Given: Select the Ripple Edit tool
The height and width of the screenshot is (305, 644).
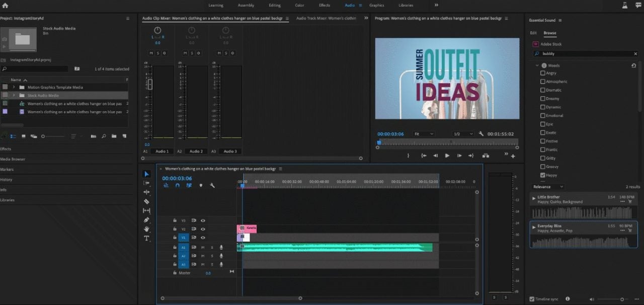Looking at the screenshot, I should point(146,192).
